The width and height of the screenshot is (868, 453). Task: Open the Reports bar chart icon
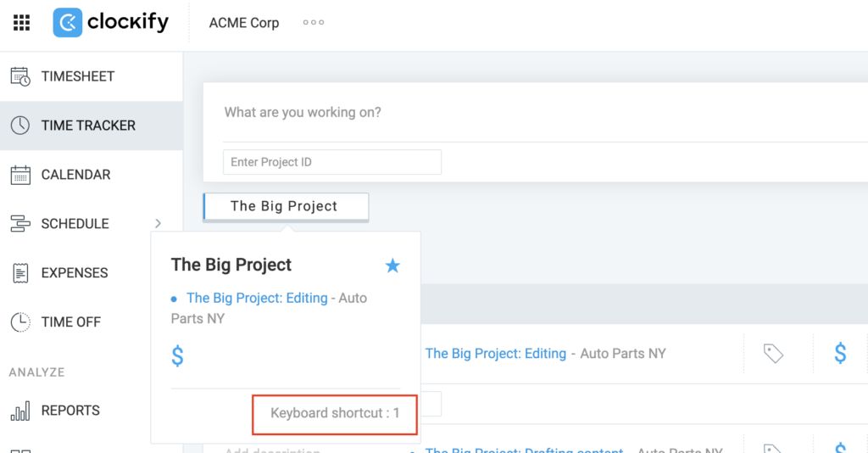tap(20, 411)
